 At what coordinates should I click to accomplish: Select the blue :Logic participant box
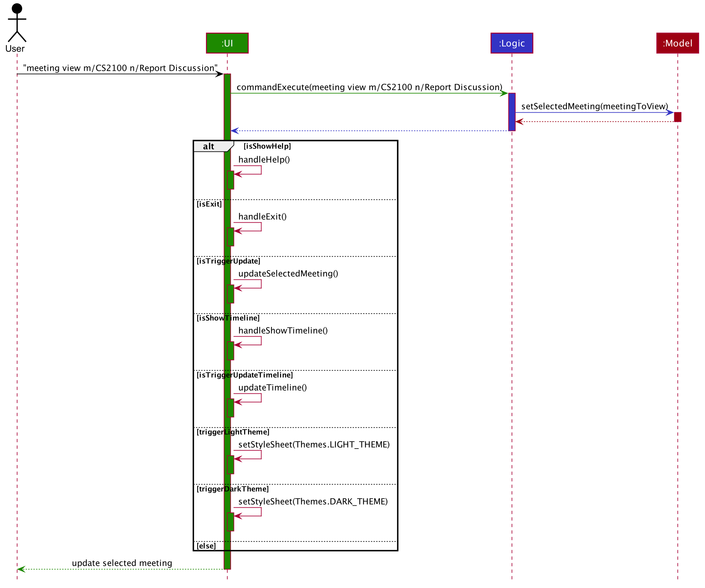click(x=512, y=43)
